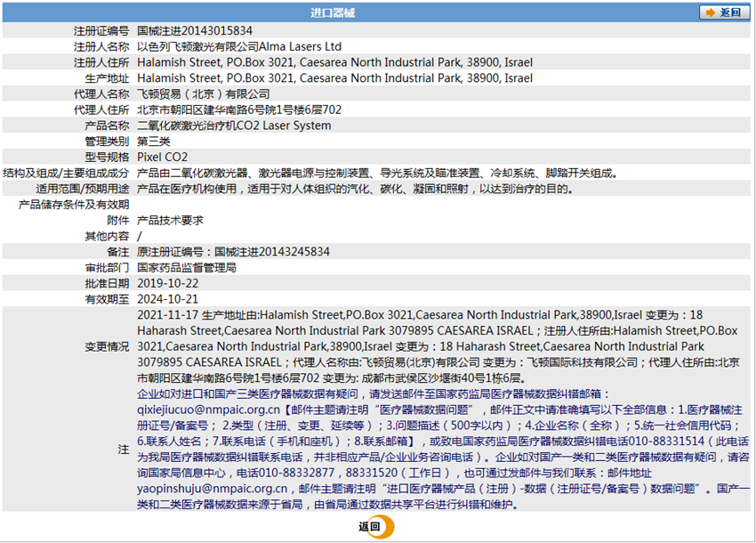Click the 产品名称 label

[x=107, y=126]
